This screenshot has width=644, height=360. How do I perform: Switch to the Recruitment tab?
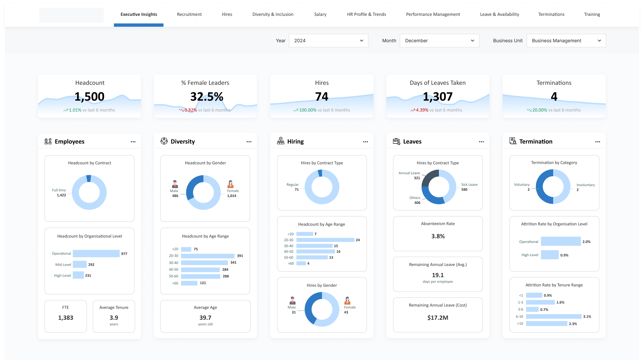[189, 14]
